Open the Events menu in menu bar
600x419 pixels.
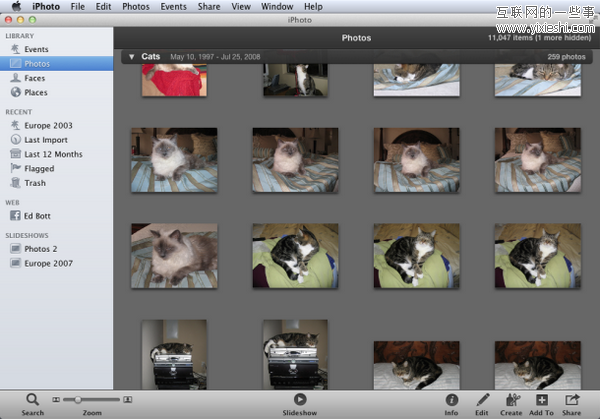coord(173,7)
